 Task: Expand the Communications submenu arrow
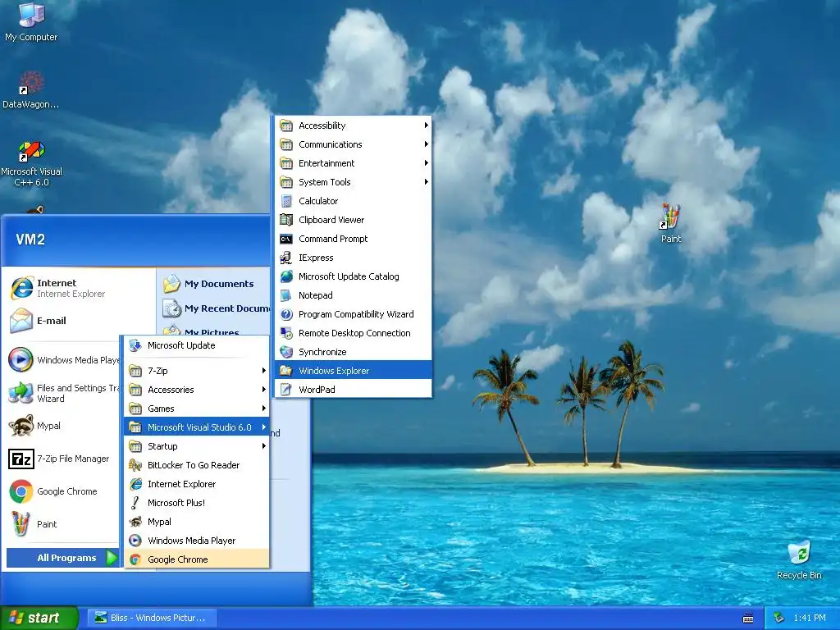click(x=426, y=144)
